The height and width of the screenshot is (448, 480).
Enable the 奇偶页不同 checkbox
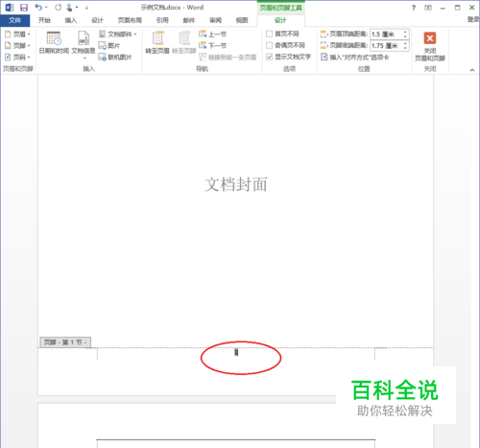click(x=269, y=45)
